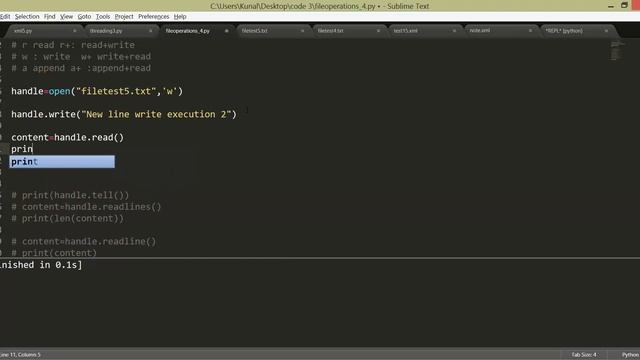Close the filetest5.txt tab

[302, 31]
